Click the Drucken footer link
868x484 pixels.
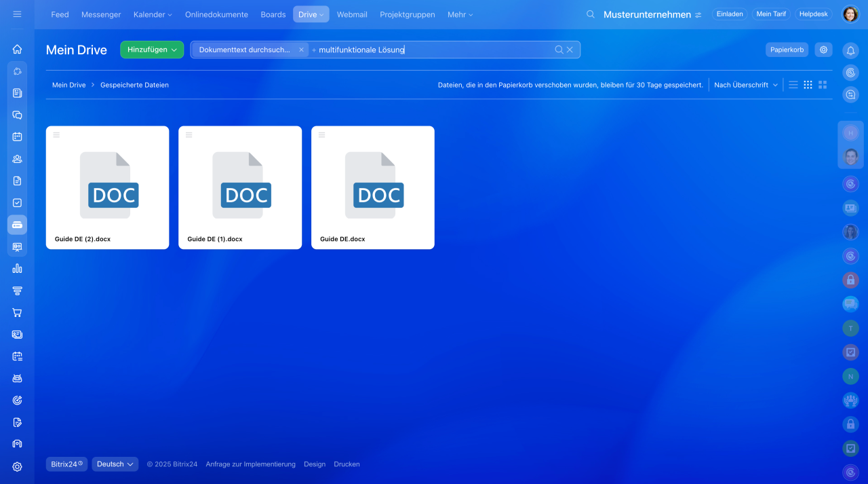pos(347,464)
